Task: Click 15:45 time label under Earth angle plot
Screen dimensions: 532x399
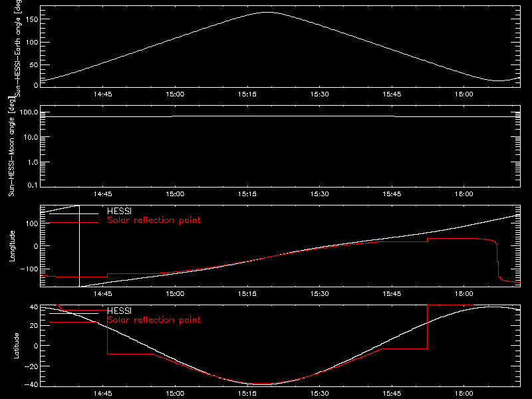Action: (392, 94)
